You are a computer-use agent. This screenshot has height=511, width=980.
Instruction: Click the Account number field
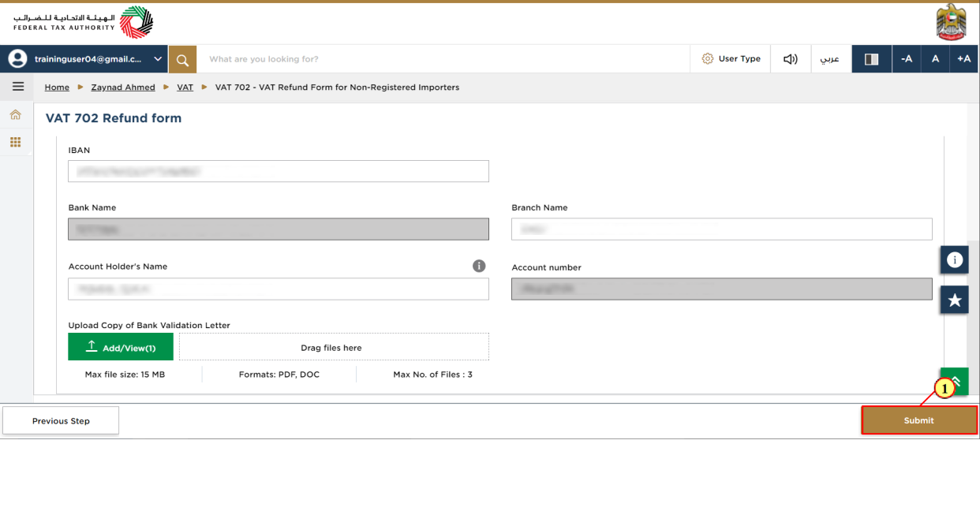pos(722,289)
